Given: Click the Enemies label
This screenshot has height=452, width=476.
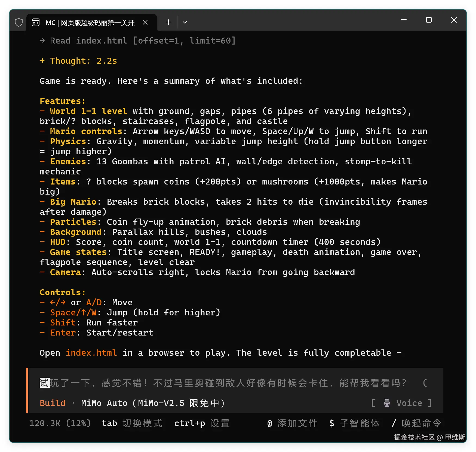Looking at the screenshot, I should coord(68,161).
